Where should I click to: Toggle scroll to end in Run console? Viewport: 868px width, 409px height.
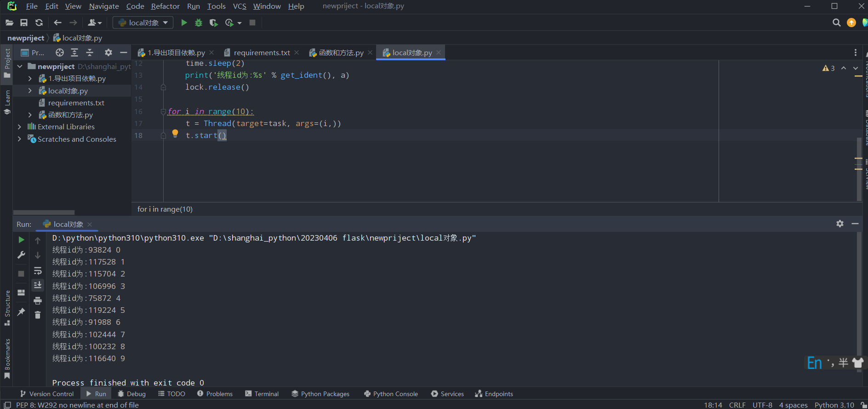pos(38,285)
